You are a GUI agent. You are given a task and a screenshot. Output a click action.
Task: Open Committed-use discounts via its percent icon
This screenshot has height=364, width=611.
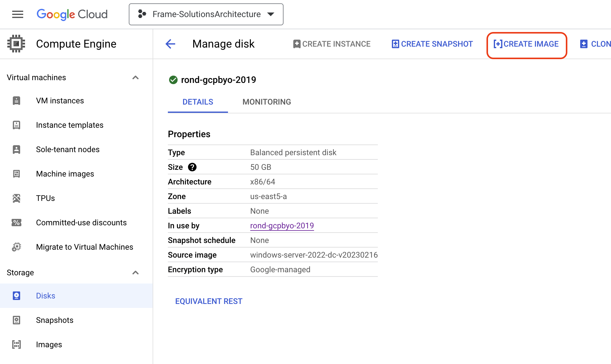click(16, 223)
